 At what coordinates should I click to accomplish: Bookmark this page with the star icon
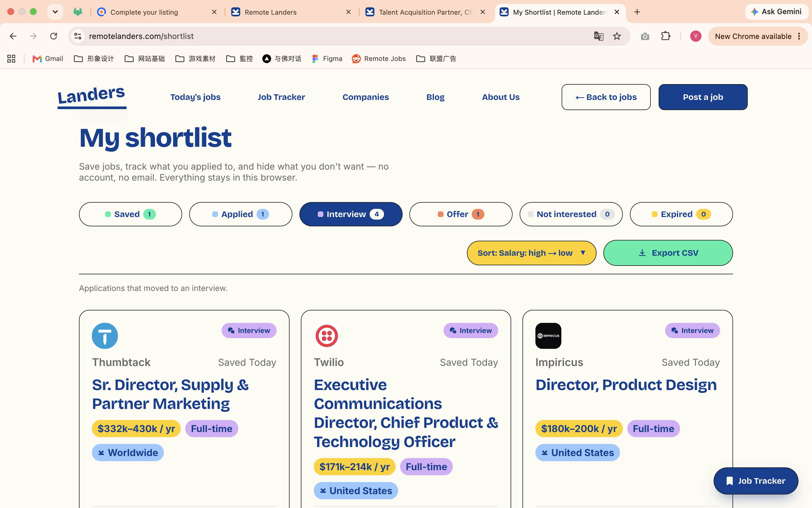tap(617, 36)
